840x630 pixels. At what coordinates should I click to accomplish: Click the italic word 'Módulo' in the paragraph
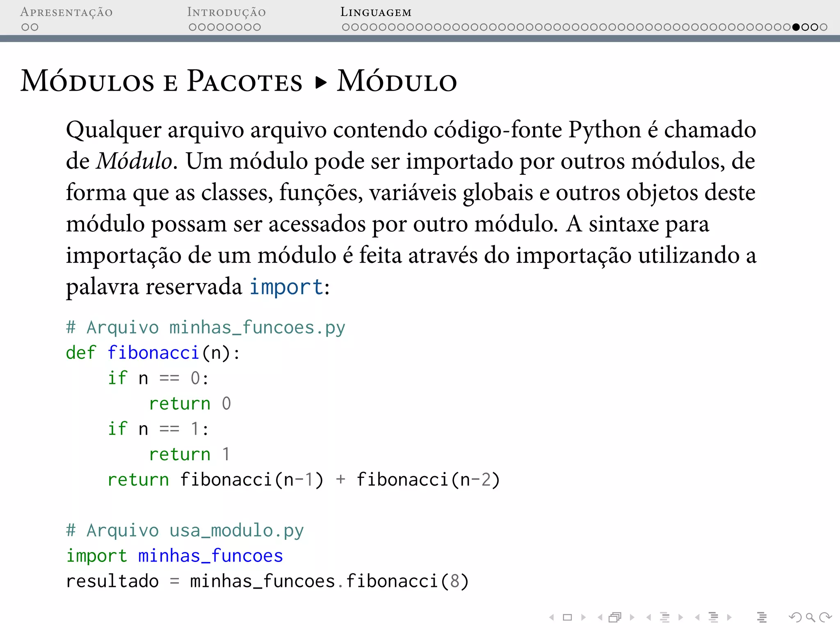pyautogui.click(x=134, y=160)
